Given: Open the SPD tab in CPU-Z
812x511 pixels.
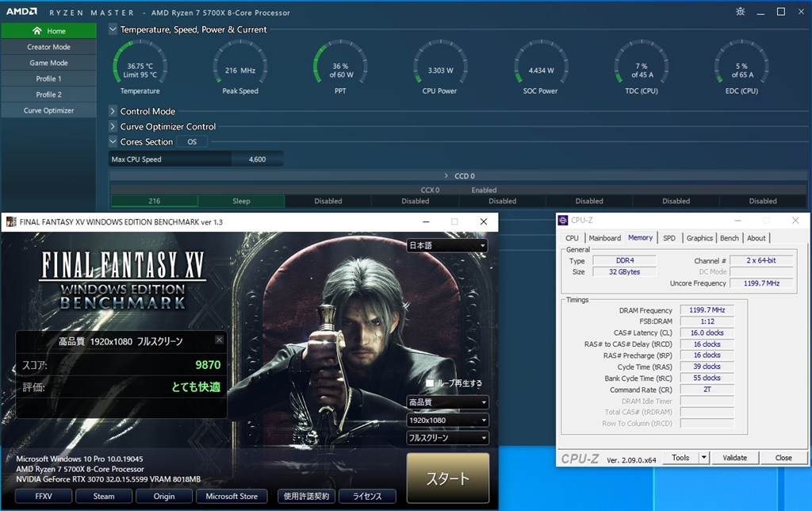Looking at the screenshot, I should click(669, 238).
